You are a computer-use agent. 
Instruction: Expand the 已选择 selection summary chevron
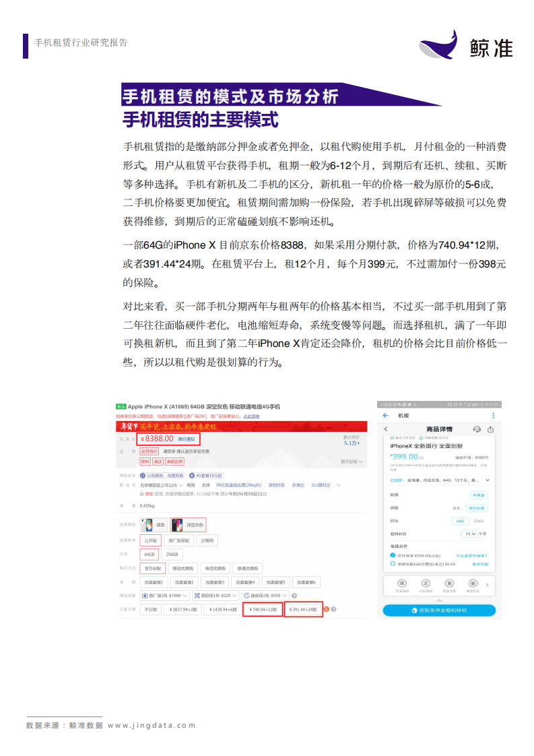[x=488, y=480]
